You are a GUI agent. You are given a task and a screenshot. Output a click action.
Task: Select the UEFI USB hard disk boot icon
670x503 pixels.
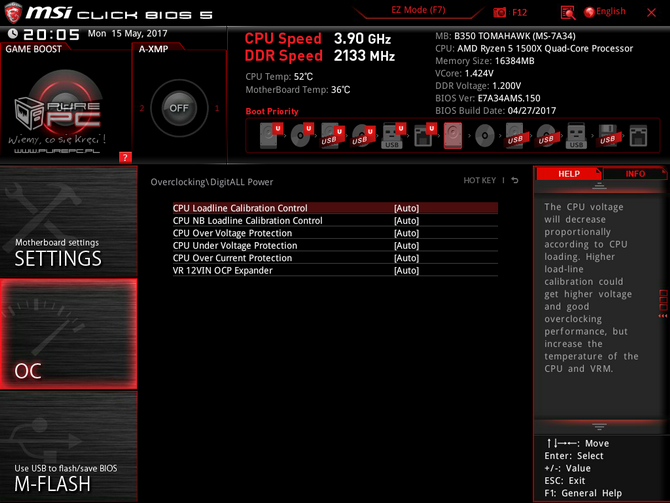tap(332, 135)
